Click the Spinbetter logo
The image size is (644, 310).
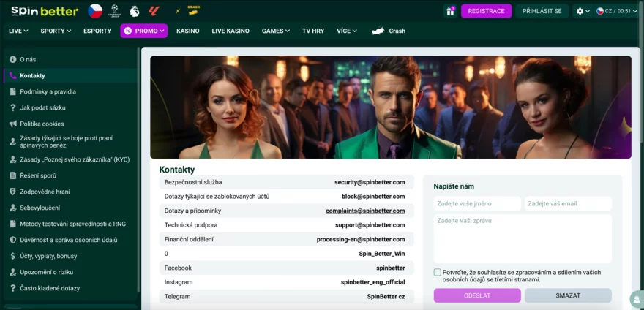click(44, 11)
